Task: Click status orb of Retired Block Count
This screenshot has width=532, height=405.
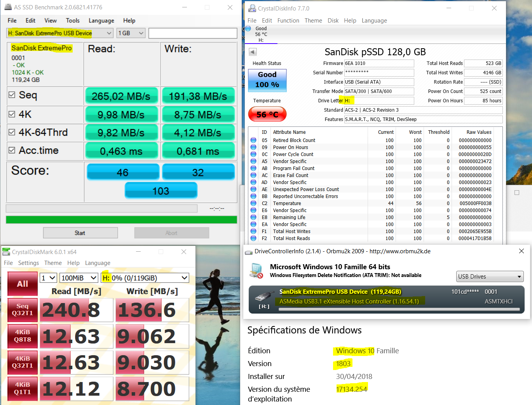Action: [x=253, y=140]
